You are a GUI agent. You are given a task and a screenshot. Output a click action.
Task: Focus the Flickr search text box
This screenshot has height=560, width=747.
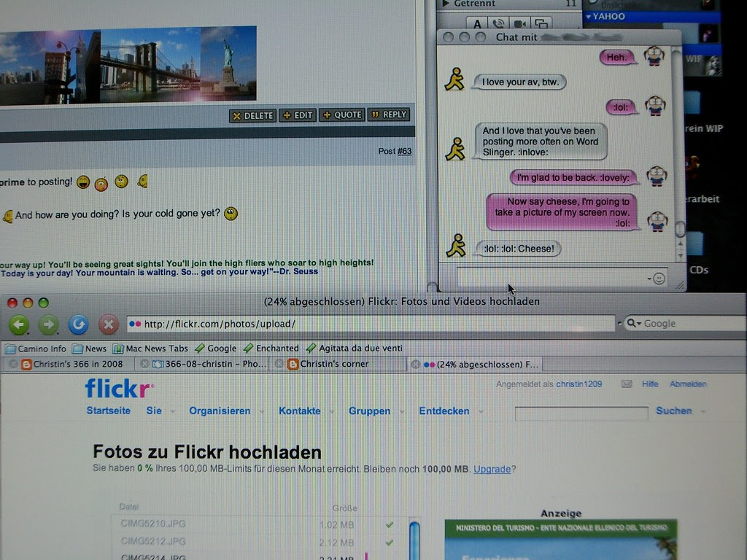(581, 413)
